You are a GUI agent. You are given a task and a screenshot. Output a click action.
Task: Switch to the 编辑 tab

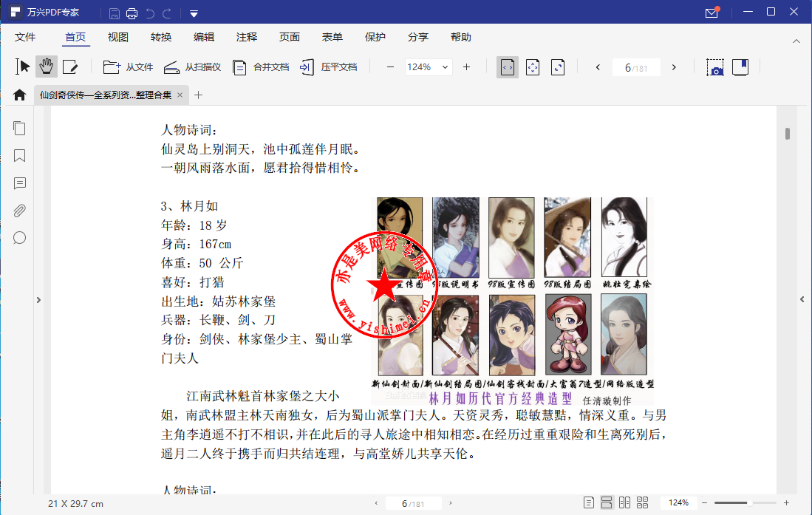pyautogui.click(x=204, y=37)
